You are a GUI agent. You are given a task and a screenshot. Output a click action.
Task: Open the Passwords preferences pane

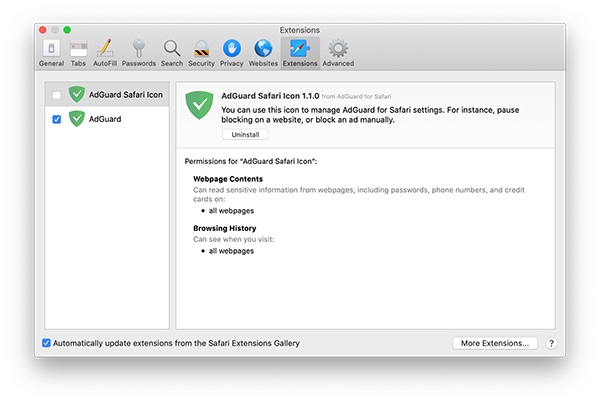click(138, 52)
